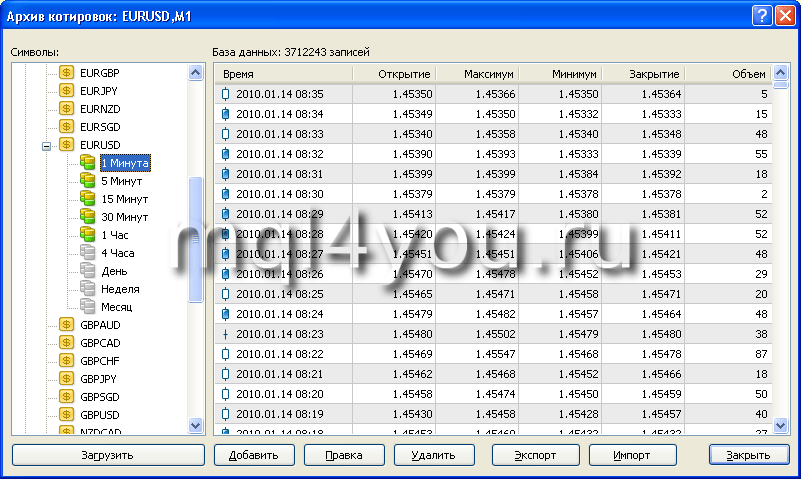The width and height of the screenshot is (801, 479).
Task: Click the doji icon in 08:23 row
Action: coord(225,334)
